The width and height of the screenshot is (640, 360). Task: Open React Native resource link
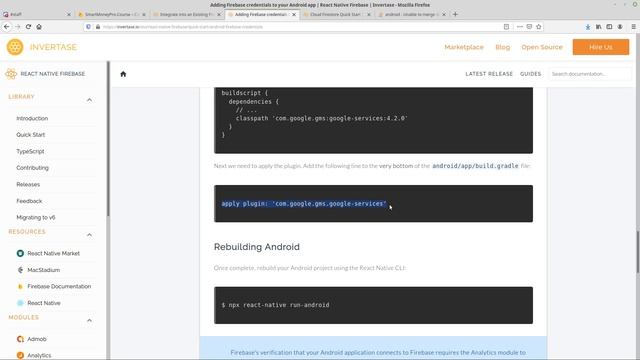pyautogui.click(x=44, y=303)
